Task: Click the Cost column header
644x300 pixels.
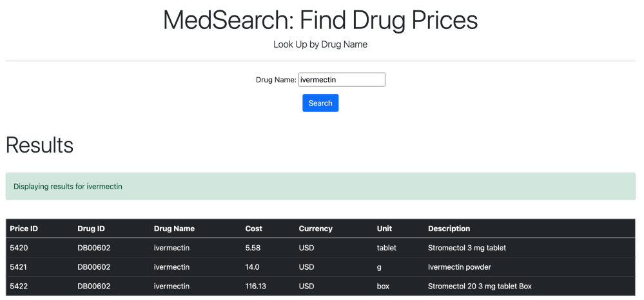Action: click(254, 229)
